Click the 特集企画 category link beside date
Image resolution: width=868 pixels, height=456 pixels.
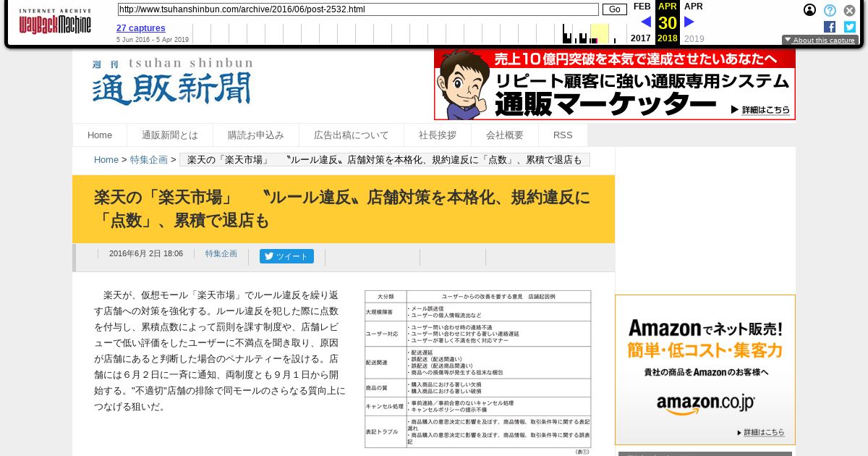(x=221, y=254)
